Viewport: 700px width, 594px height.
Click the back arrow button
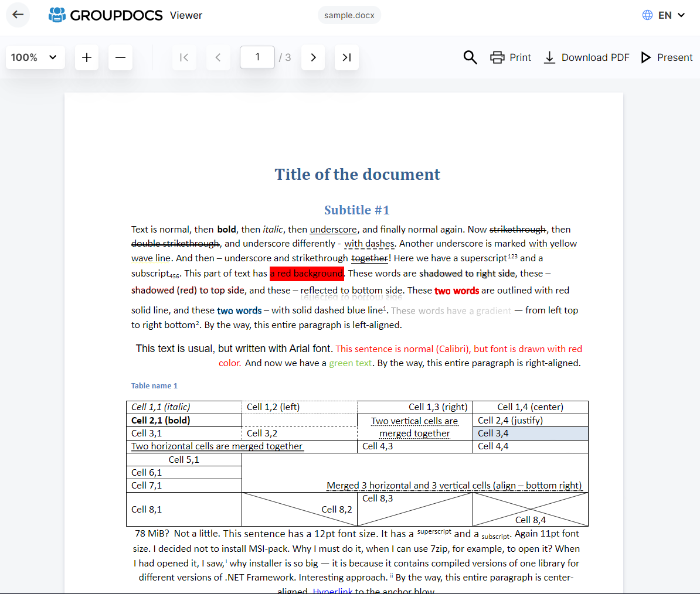(x=18, y=15)
